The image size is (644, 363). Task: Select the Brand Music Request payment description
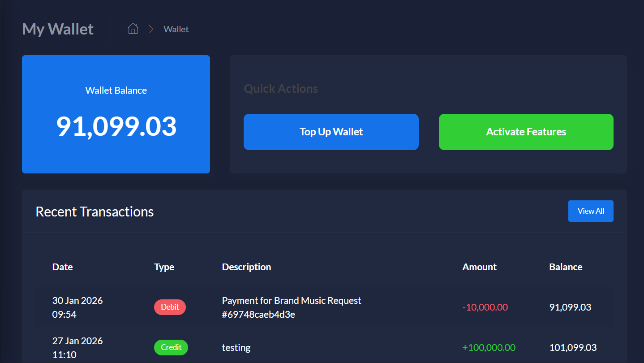click(x=291, y=307)
